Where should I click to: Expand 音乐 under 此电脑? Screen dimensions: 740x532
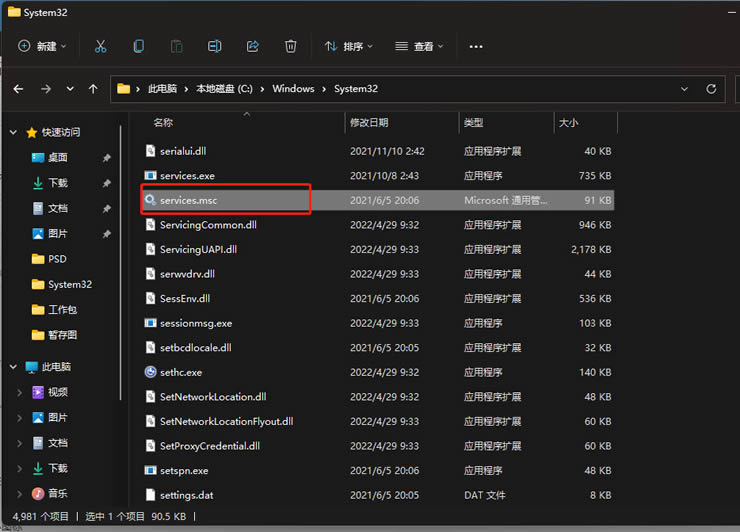pos(19,494)
